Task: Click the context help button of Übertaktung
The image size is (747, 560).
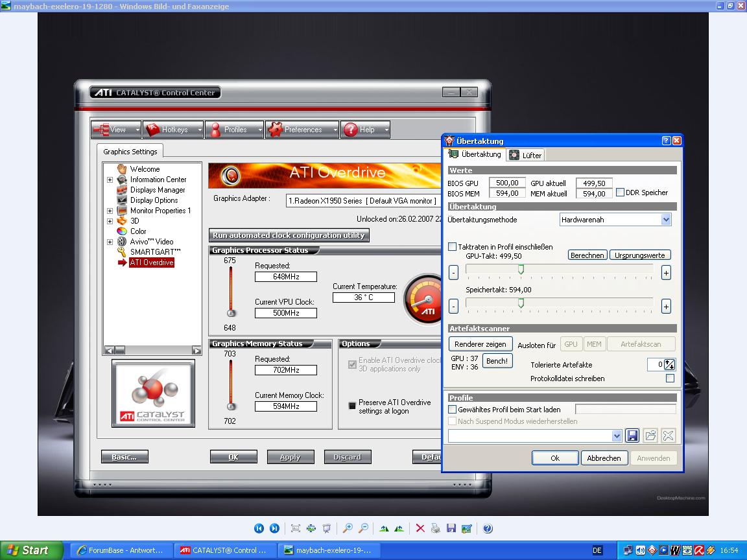Action: [x=666, y=141]
